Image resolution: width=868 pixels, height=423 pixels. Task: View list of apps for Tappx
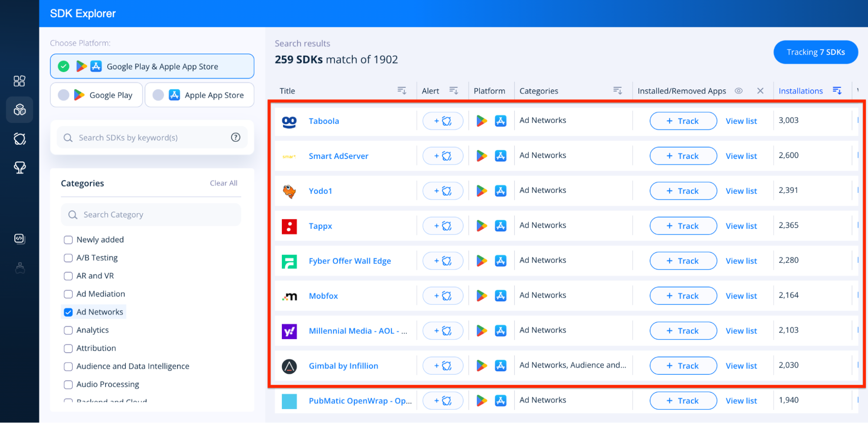[741, 226]
